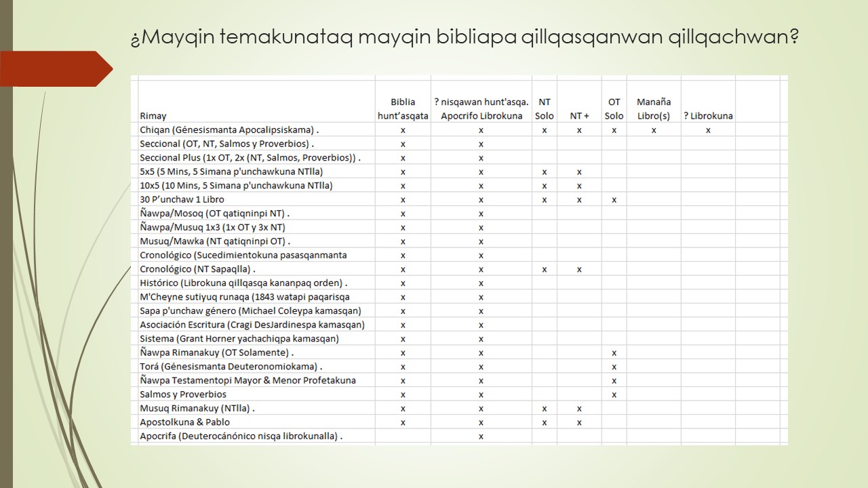This screenshot has height=488, width=868.
Task: Click the OT Solo column header
Action: [614, 108]
